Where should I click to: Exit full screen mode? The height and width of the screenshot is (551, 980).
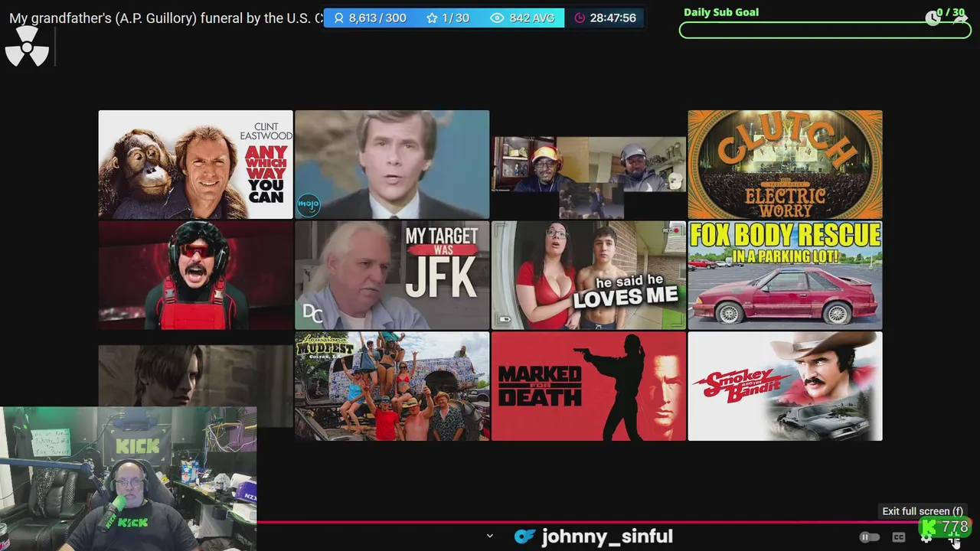click(955, 540)
